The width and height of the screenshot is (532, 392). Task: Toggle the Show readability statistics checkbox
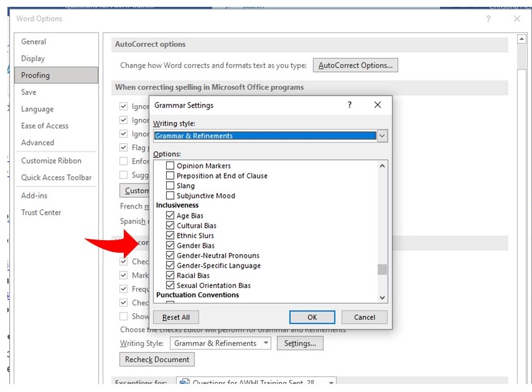tap(123, 316)
